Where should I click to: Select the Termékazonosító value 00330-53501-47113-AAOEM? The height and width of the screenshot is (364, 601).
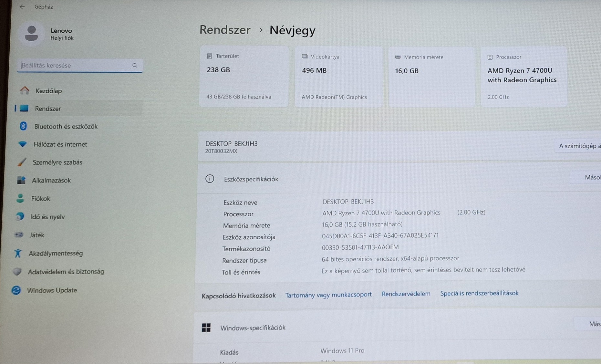click(x=360, y=247)
